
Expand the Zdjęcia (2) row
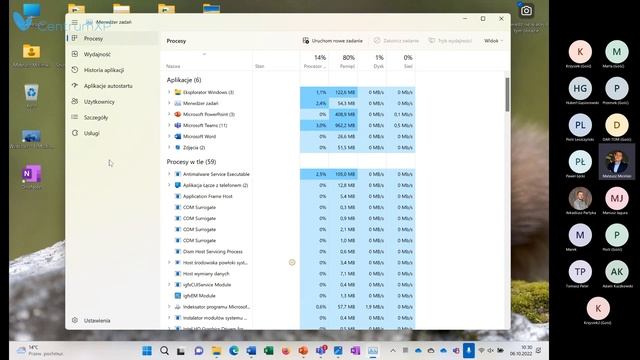[x=169, y=147]
